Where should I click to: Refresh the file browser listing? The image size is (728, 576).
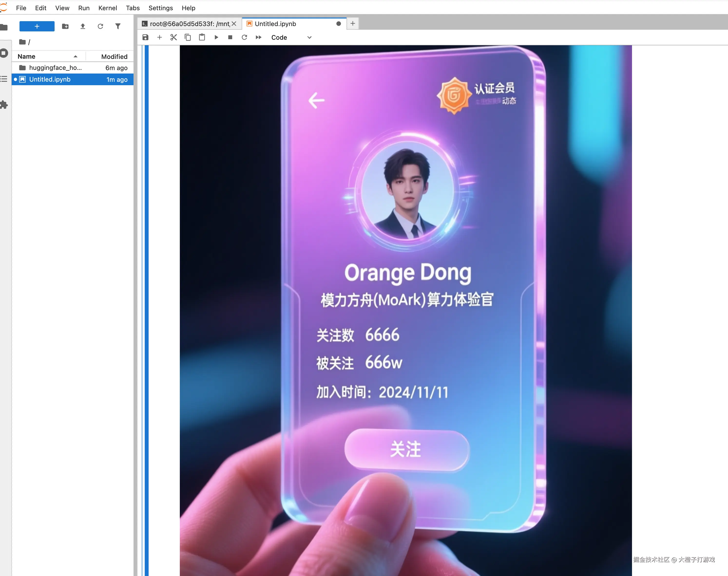(x=100, y=26)
